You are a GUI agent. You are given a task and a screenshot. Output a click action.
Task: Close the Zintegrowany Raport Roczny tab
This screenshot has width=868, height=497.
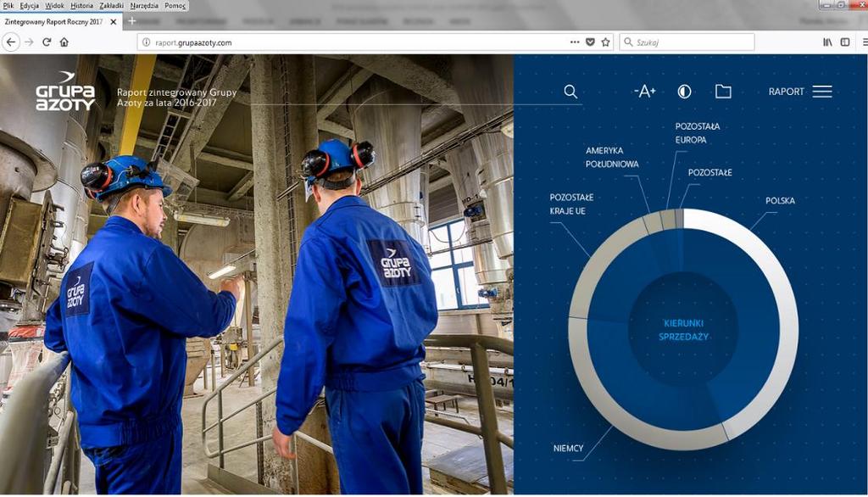114,21
